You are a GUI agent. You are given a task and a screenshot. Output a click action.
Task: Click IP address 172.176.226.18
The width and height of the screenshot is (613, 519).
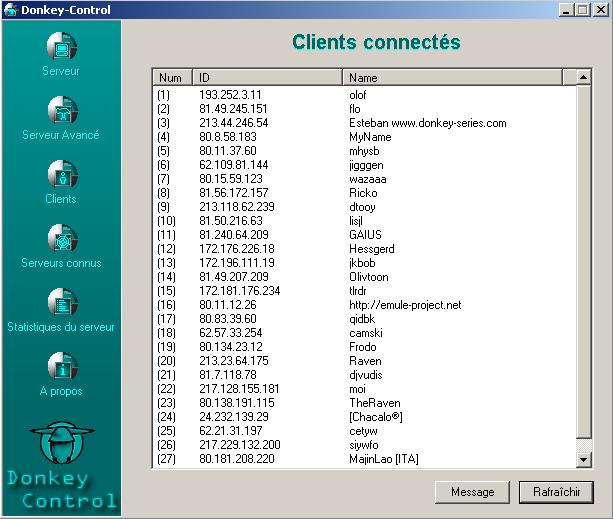pyautogui.click(x=237, y=249)
